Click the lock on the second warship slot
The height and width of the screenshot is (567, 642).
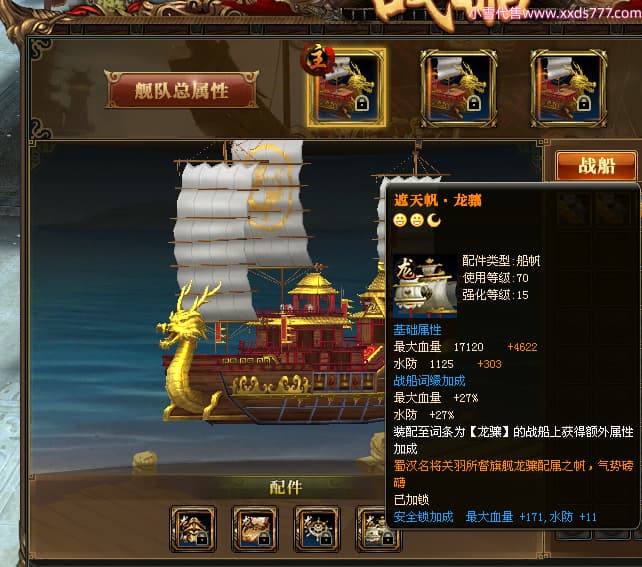click(x=474, y=104)
